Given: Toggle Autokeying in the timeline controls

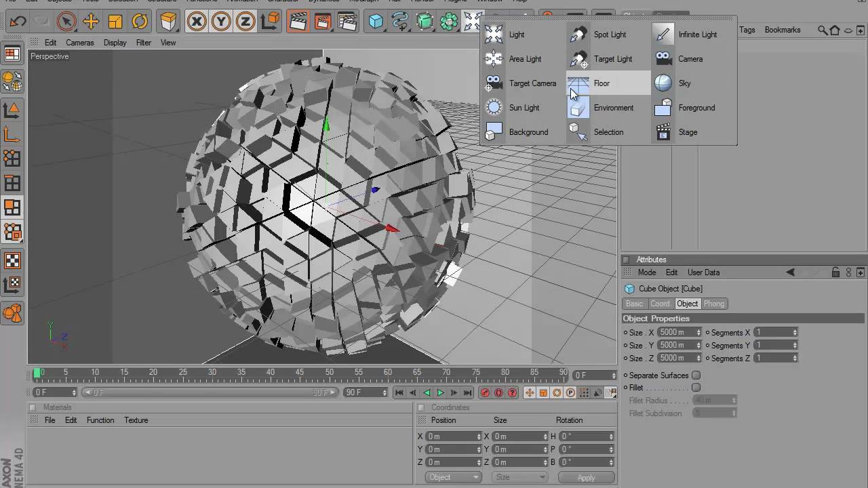Looking at the screenshot, I should coord(498,393).
